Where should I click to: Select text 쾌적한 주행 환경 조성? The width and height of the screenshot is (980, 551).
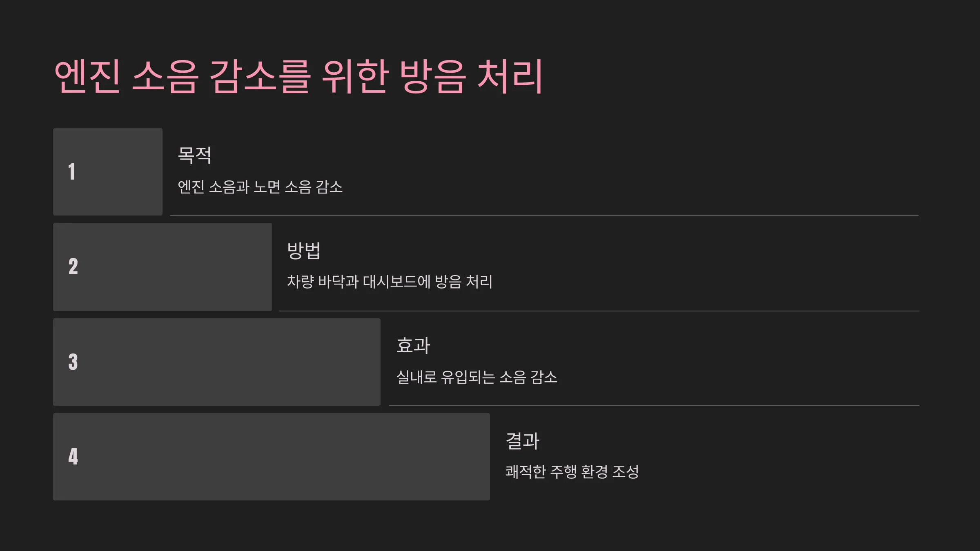coord(572,472)
